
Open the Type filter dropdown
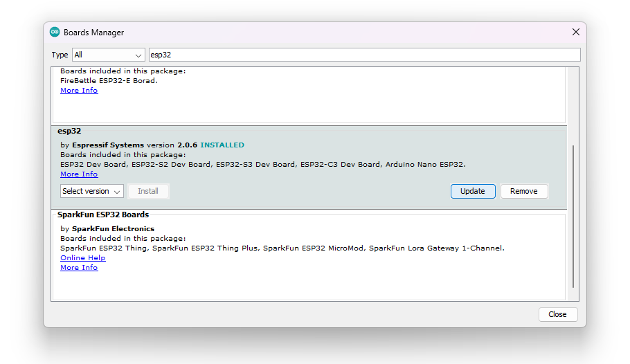(109, 55)
